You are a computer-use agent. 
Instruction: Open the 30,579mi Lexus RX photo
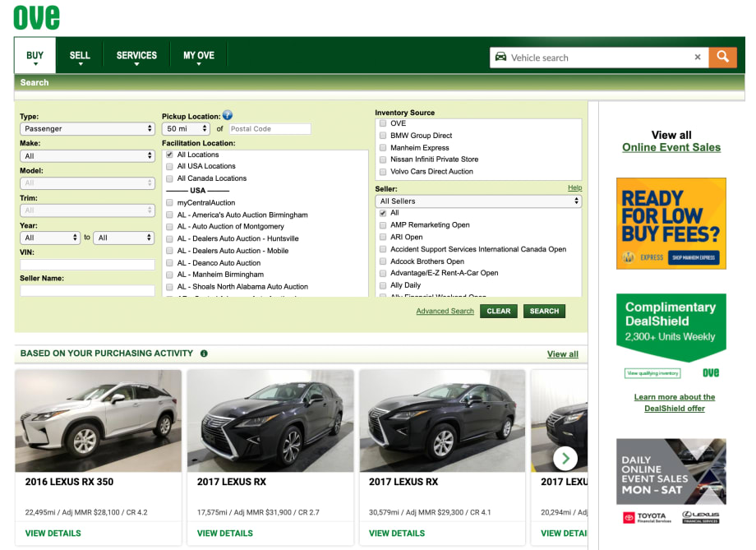442,421
